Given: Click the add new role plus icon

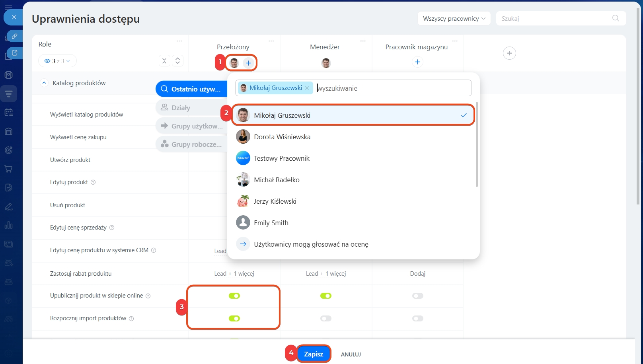Looking at the screenshot, I should tap(509, 53).
